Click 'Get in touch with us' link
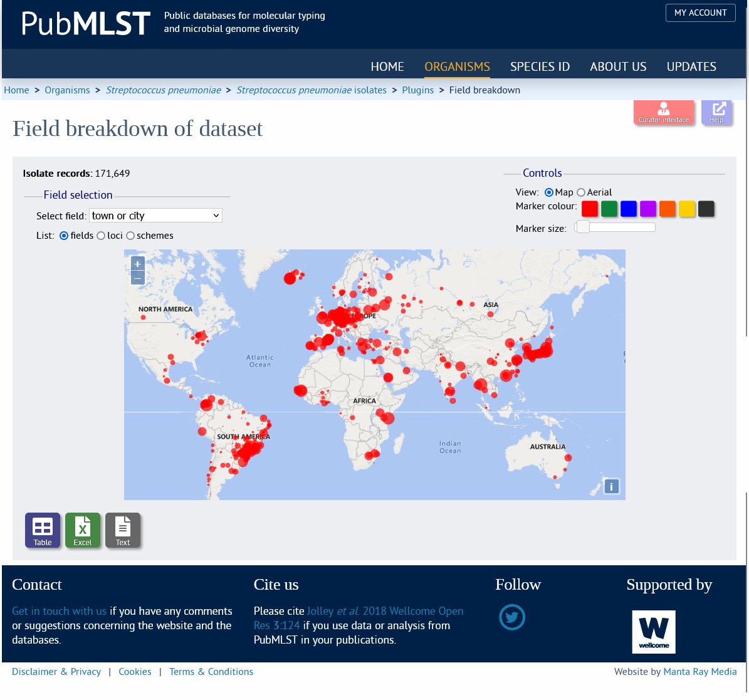Image resolution: width=749 pixels, height=700 pixels. click(60, 611)
